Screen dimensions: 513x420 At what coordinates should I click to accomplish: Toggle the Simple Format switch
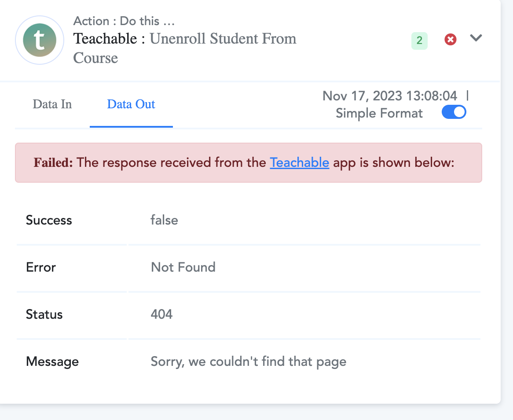(x=454, y=112)
